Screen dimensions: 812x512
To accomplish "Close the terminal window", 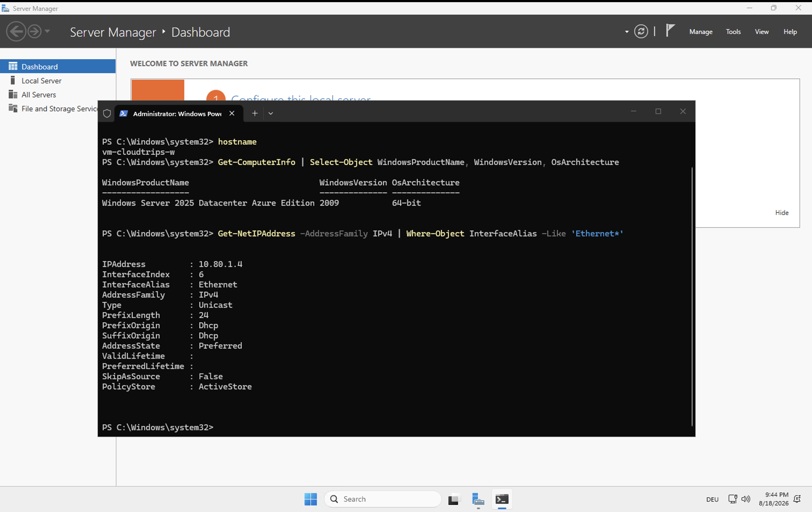I will pyautogui.click(x=683, y=111).
